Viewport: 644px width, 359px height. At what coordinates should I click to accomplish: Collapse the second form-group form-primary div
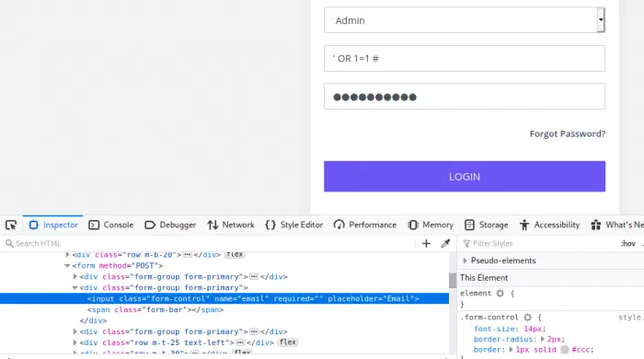point(75,287)
